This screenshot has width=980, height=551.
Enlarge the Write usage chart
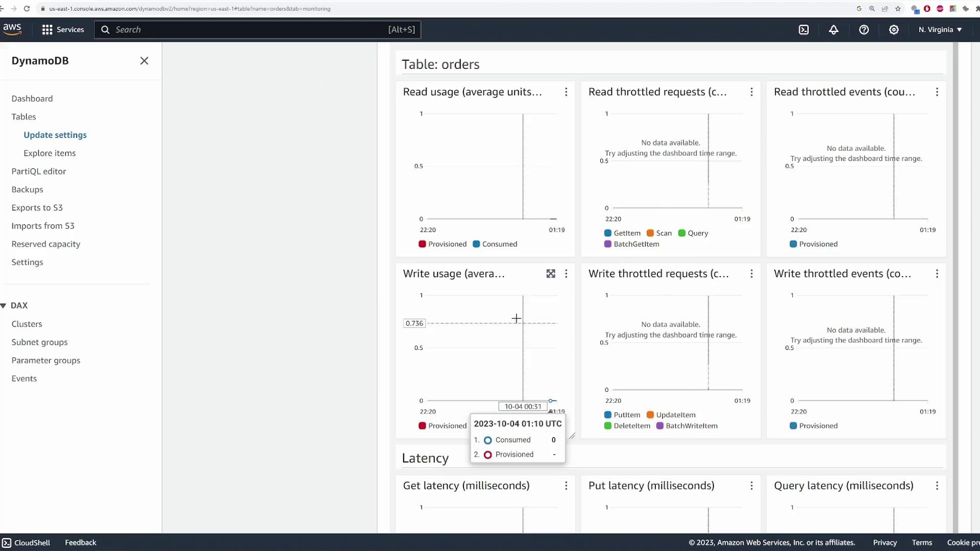(551, 274)
